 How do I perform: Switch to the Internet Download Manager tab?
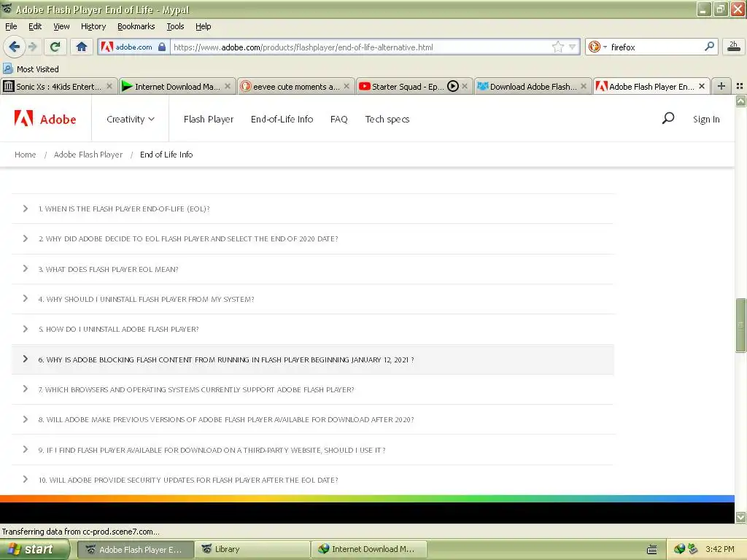(177, 86)
